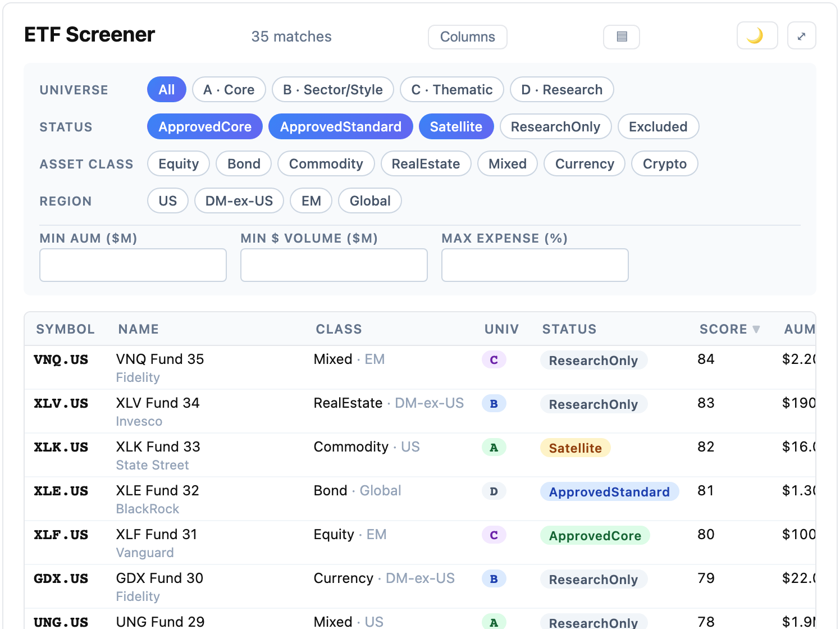Select the All universe chip
The height and width of the screenshot is (629, 840).
point(167,89)
